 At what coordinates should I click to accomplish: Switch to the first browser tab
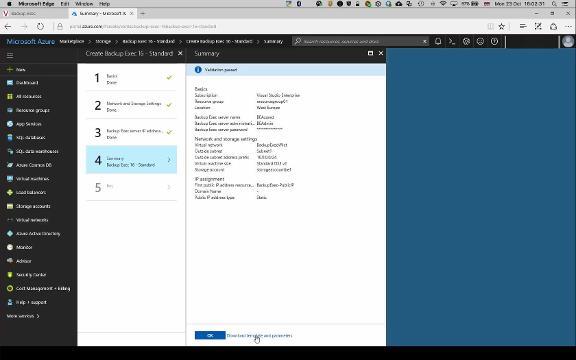tap(35, 13)
